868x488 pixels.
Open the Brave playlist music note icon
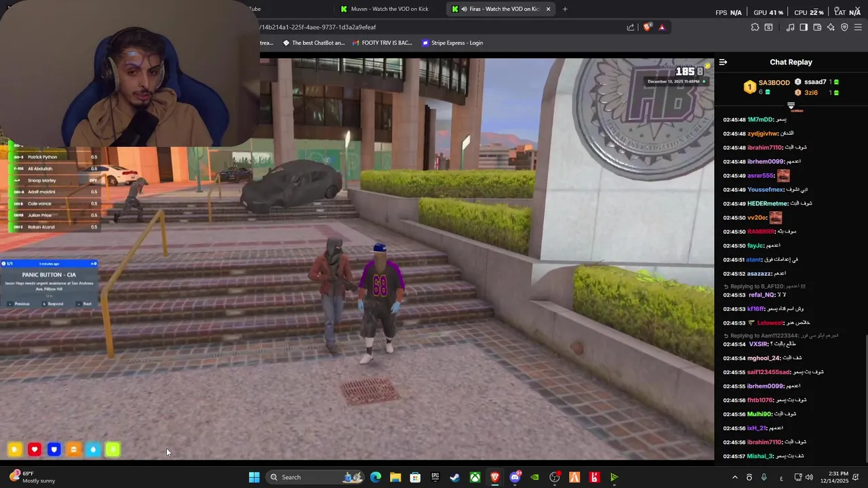coord(790,27)
